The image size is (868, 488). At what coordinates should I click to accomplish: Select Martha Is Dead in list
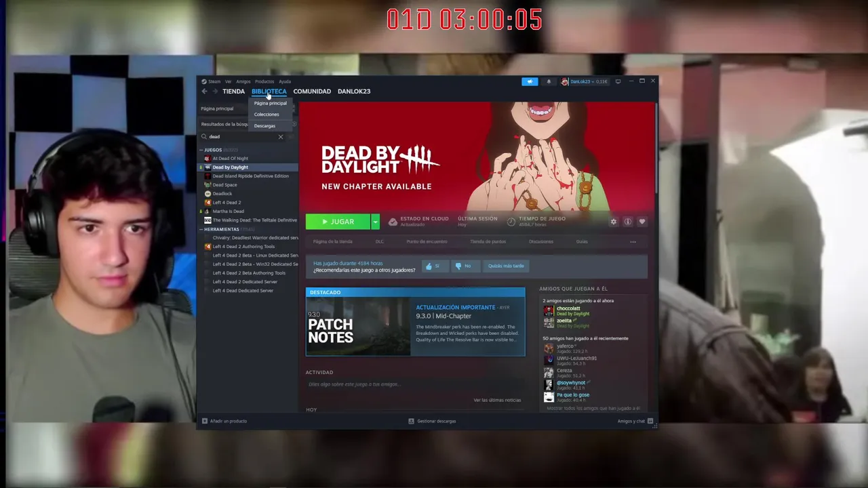(228, 211)
